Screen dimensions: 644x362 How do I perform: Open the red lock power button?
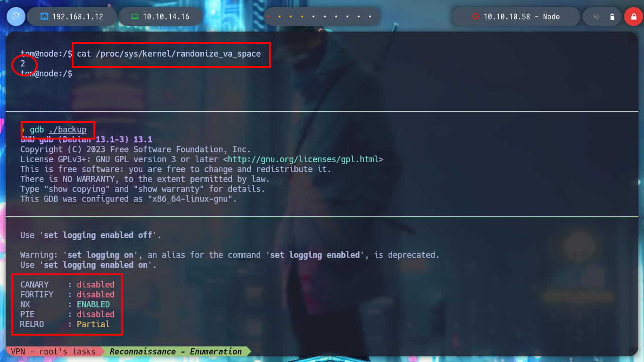(x=634, y=16)
